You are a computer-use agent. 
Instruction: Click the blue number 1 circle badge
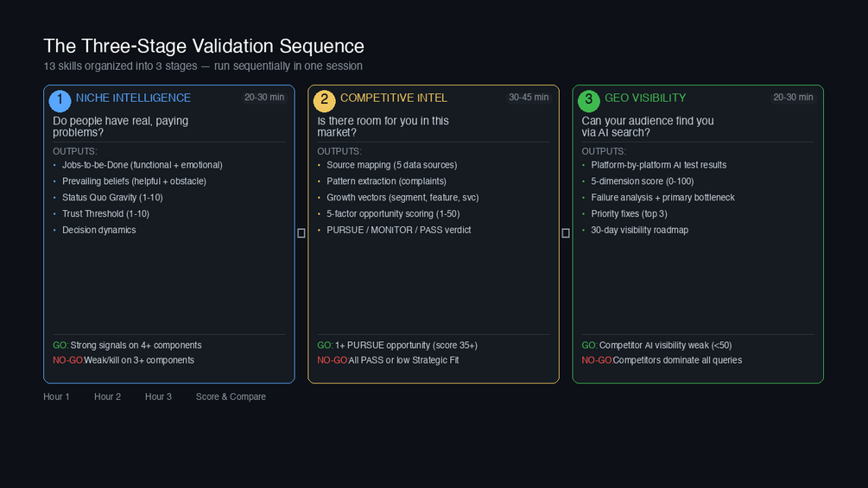point(60,100)
